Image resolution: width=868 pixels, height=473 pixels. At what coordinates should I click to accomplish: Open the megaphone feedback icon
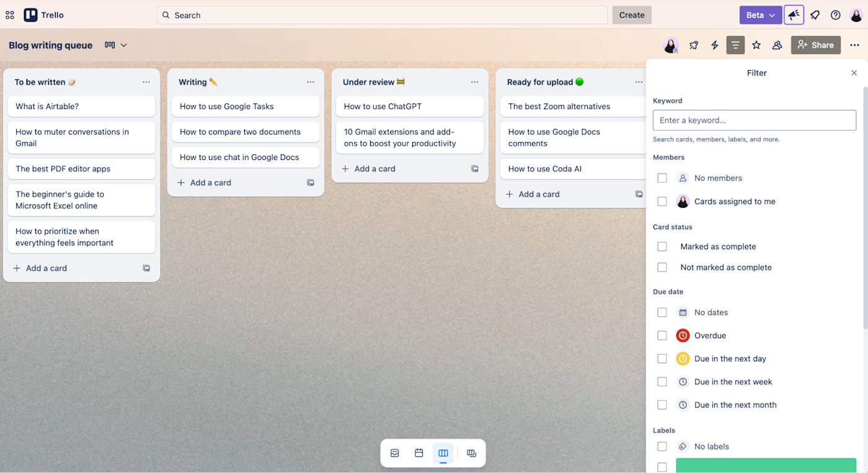point(794,15)
